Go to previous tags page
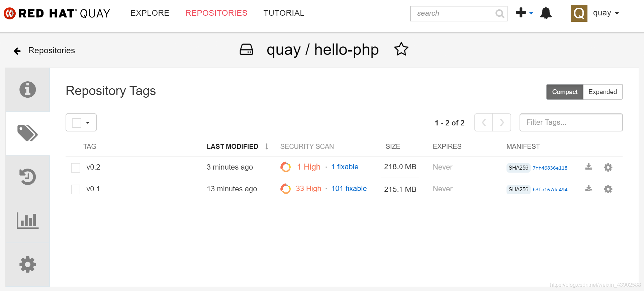 [x=484, y=122]
